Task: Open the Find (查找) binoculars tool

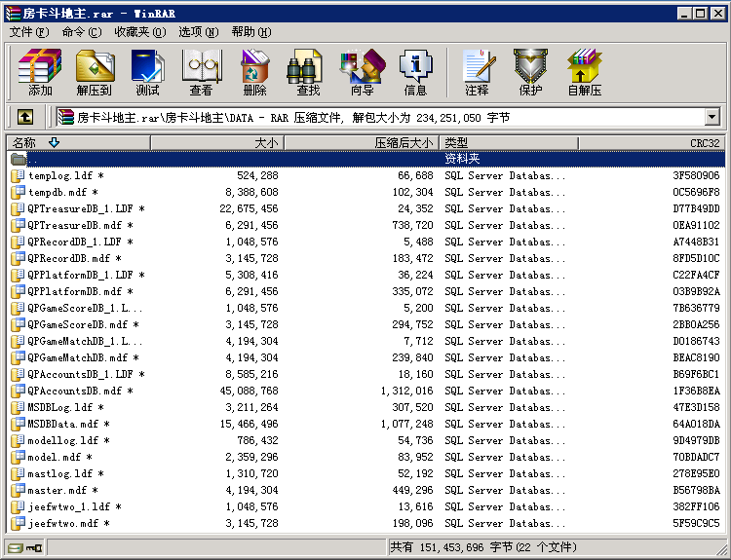Action: (x=308, y=72)
